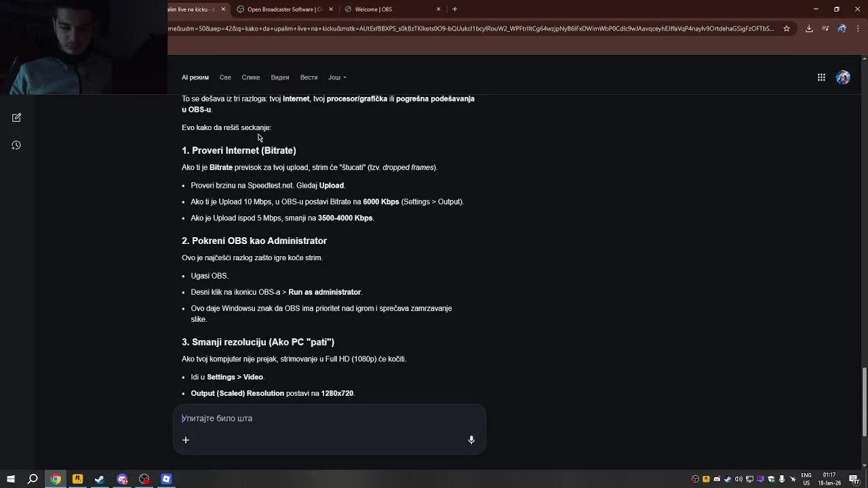Screen dimensions: 868x488
Task: Open OBS Studio from the taskbar
Action: point(144,479)
